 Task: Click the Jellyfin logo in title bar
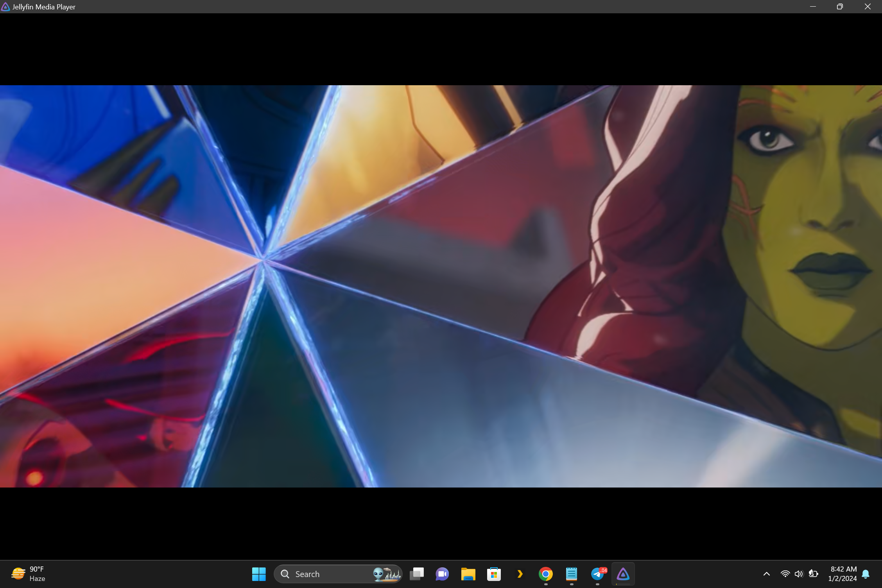[5, 7]
